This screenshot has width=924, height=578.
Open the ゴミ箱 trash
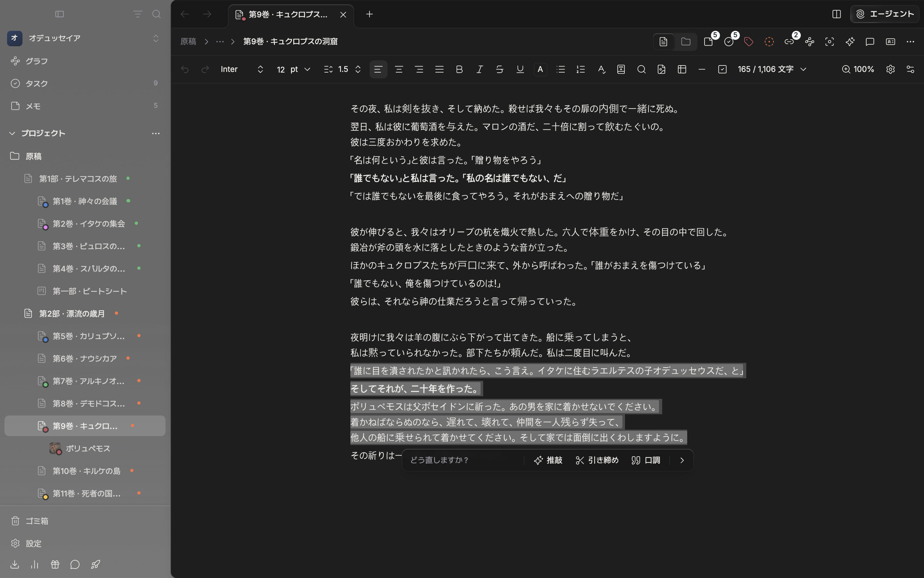coord(85,521)
